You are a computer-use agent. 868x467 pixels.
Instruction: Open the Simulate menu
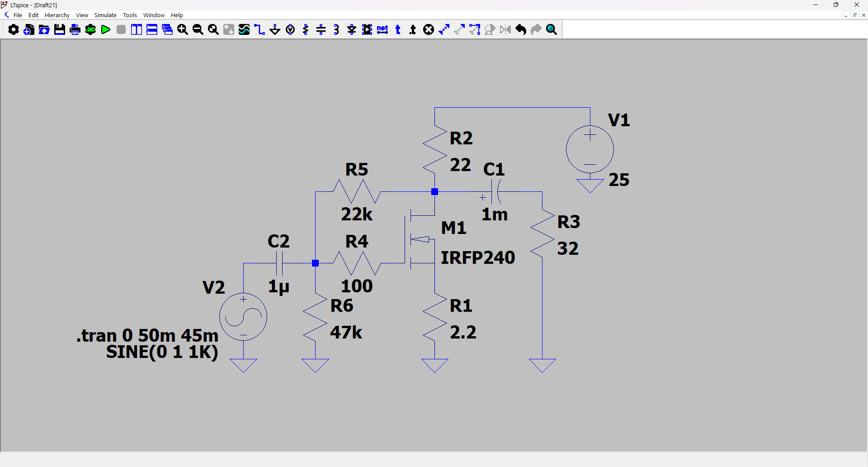(x=105, y=15)
